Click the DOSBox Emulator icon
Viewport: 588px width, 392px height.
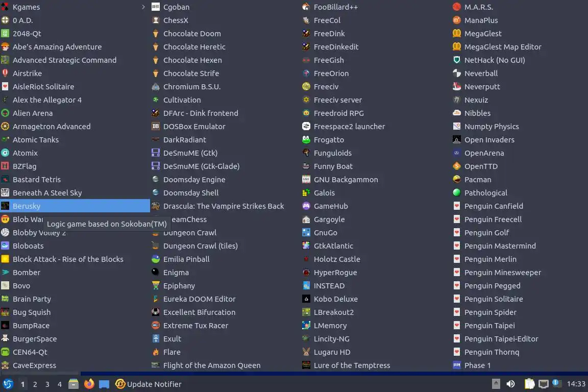click(156, 127)
